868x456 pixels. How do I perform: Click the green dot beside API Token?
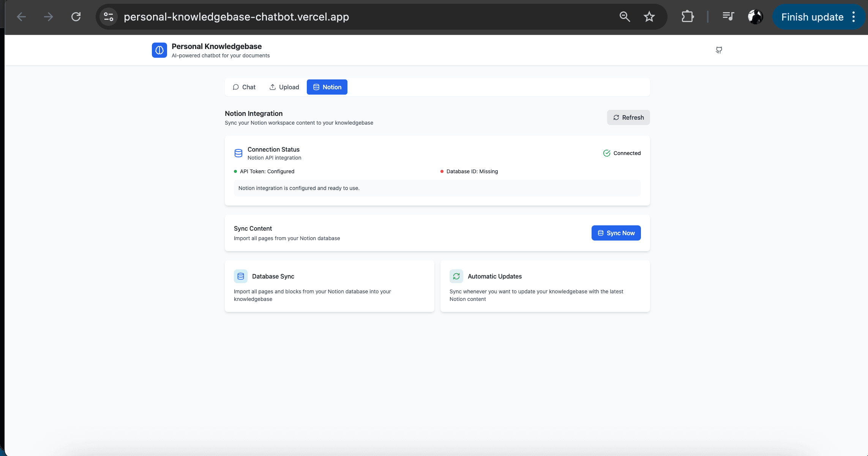tap(235, 171)
